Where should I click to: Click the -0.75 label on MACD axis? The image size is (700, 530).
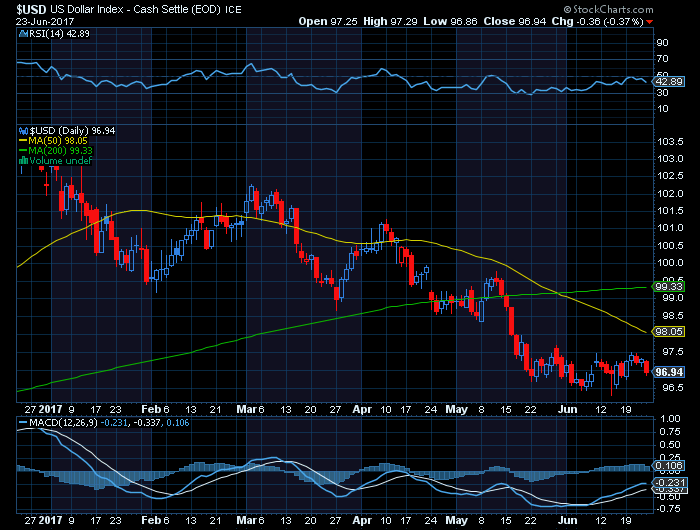[668, 509]
